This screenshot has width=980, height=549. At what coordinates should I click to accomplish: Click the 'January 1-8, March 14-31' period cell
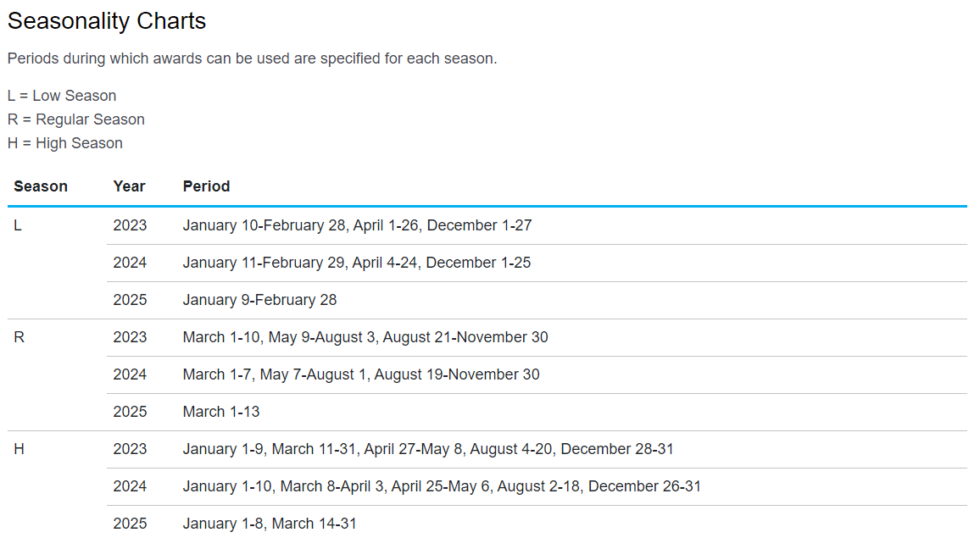(270, 524)
